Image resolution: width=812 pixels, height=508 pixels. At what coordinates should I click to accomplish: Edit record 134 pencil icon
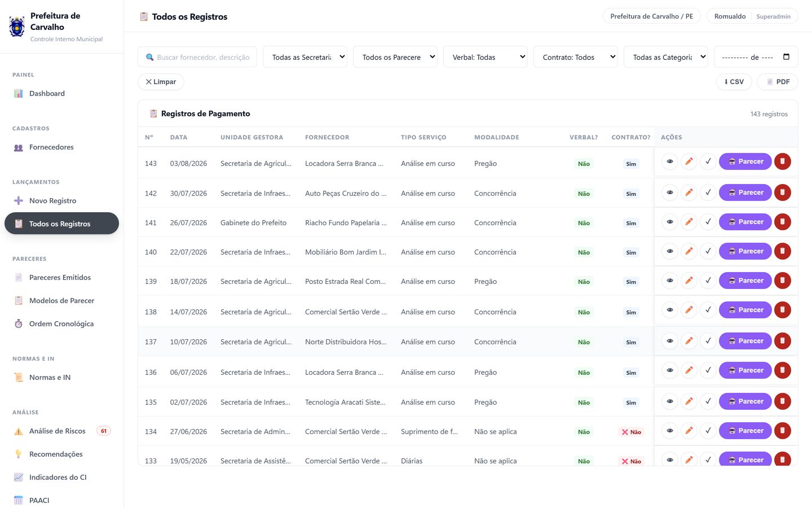[x=689, y=431]
